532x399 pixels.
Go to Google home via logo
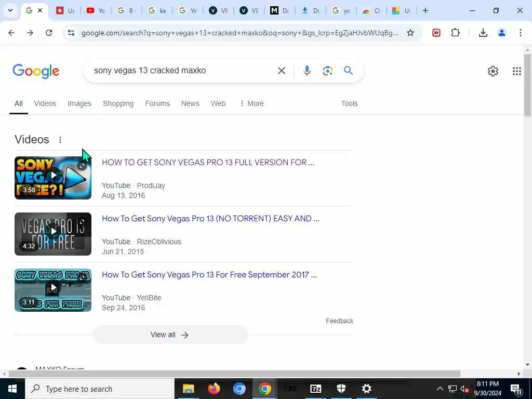(x=36, y=71)
